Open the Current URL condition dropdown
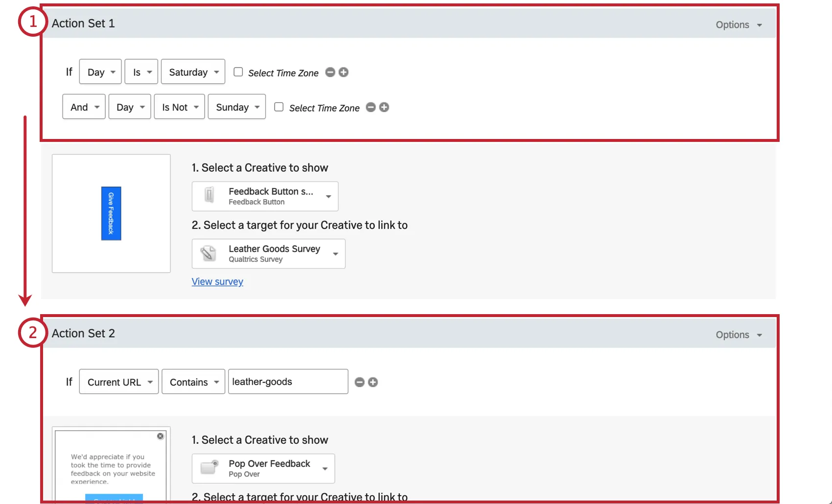This screenshot has height=504, width=832. point(119,382)
